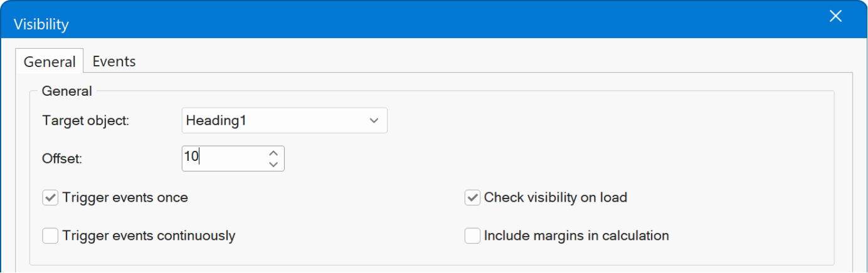Close the Visibility dialog
Viewport: 868px width, 273px height.
[835, 17]
